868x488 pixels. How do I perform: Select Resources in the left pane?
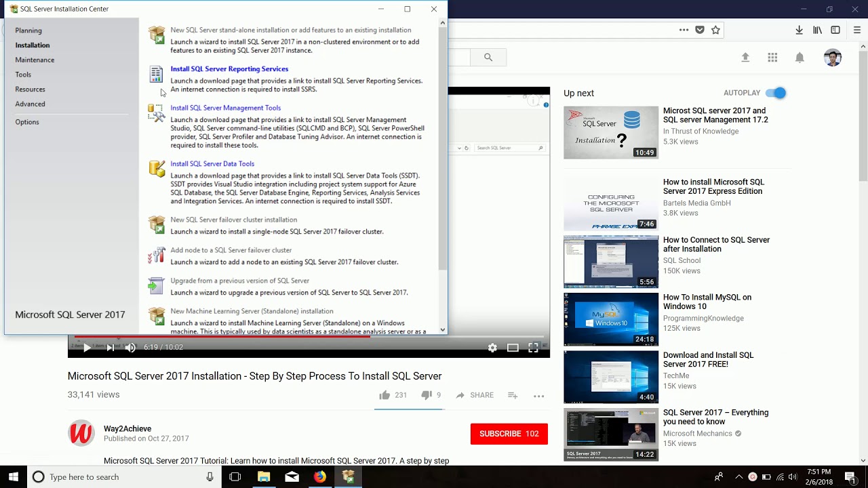[30, 89]
